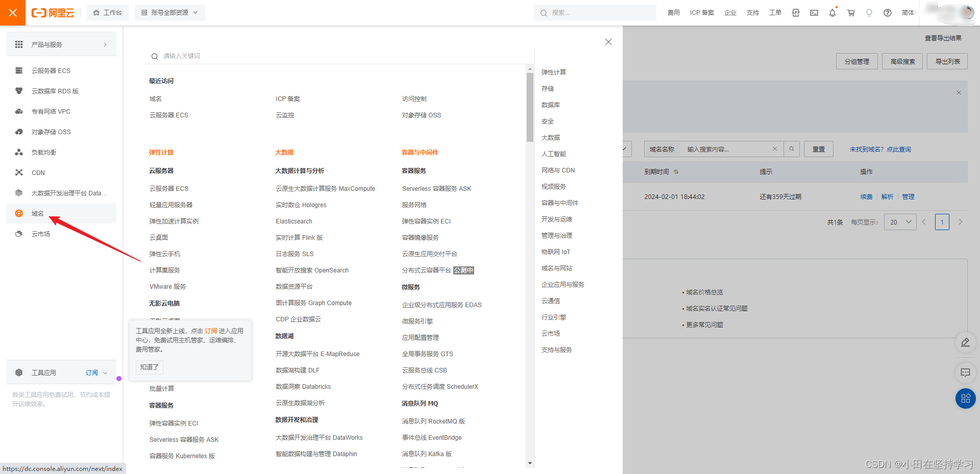Jump to 人工智能 category

point(554,154)
